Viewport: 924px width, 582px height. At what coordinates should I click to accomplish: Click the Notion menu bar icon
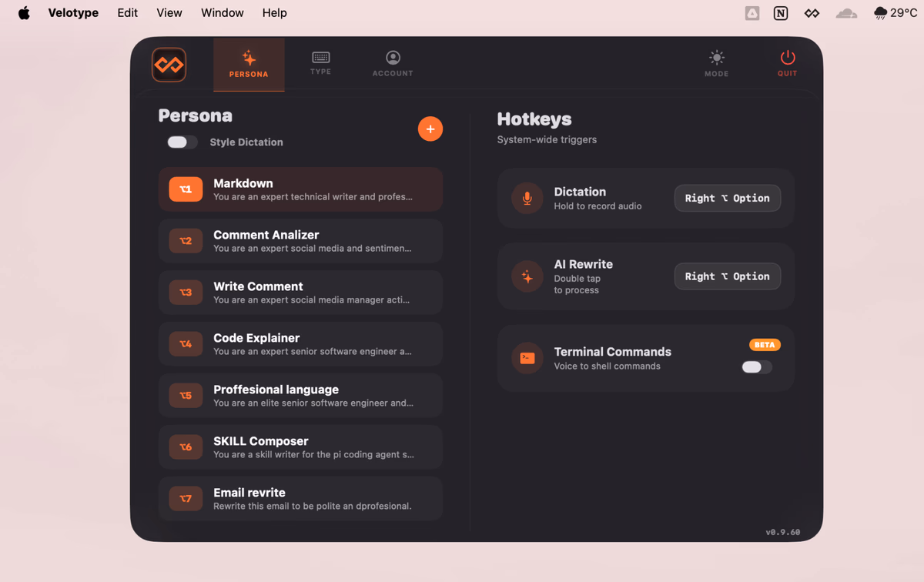(781, 13)
